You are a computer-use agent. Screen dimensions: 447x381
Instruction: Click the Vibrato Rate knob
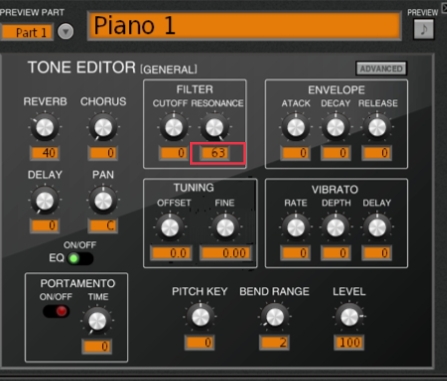coord(296,228)
